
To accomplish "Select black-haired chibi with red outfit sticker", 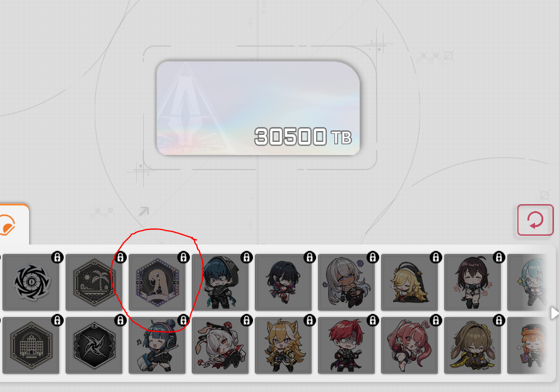I will (283, 282).
